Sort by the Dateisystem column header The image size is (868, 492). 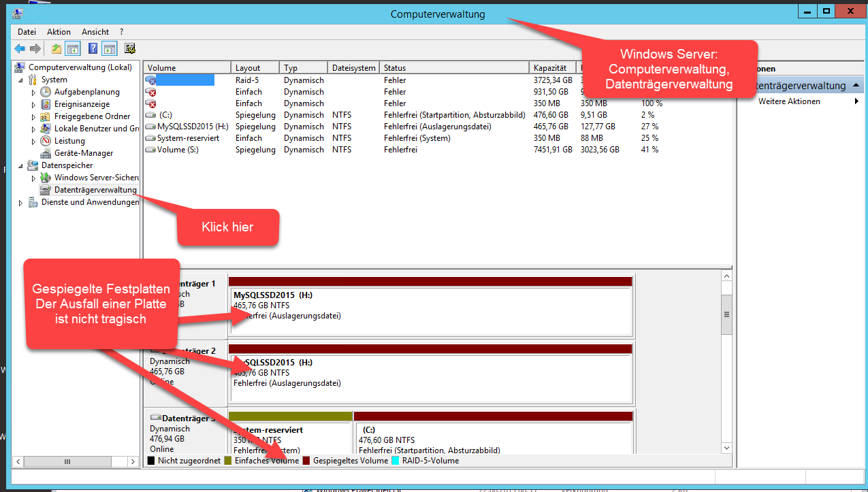353,68
